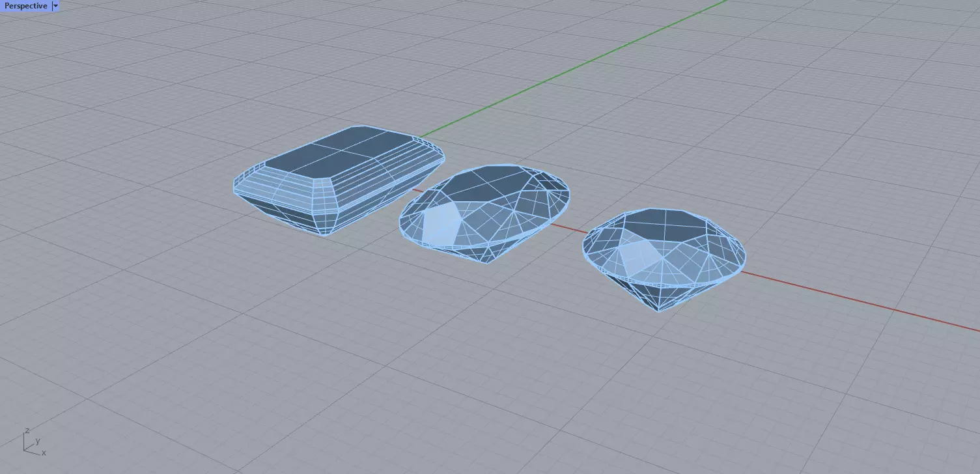This screenshot has height=474, width=980.
Task: Select the round brilliant gem model
Action: 664,260
